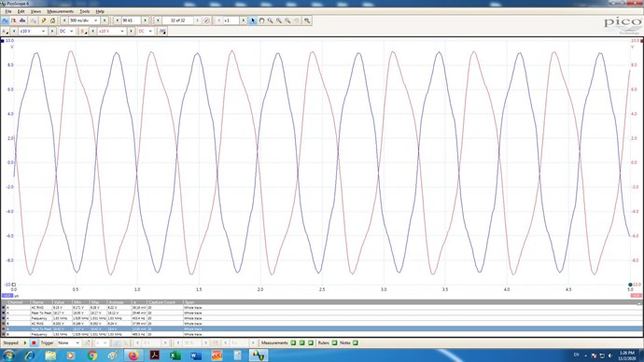Select Scope mode icon in toolbar
Screen dimensions: 644x362
[x=6, y=21]
